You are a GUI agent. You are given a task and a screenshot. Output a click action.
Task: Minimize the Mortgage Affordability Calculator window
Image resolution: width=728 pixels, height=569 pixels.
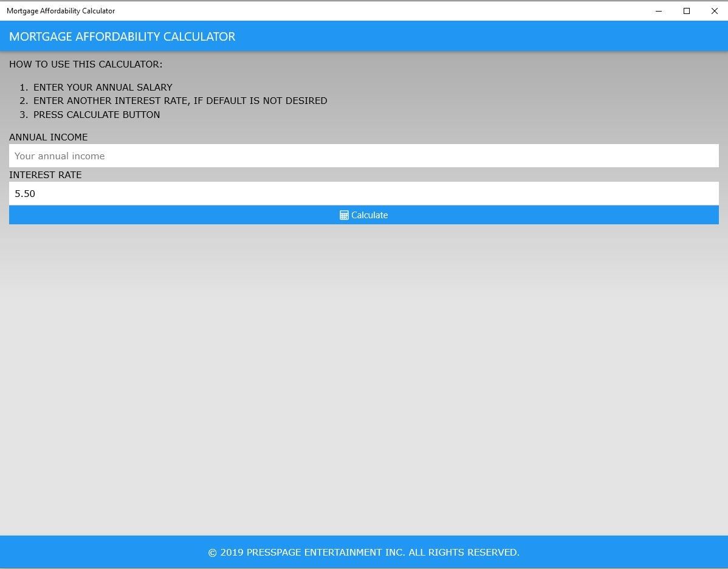[658, 11]
